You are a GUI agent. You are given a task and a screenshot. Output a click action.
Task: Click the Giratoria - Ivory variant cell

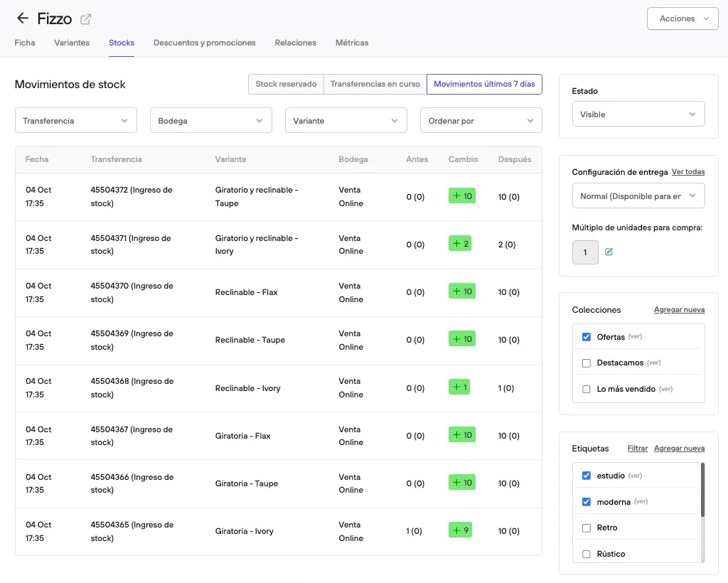pyautogui.click(x=245, y=531)
